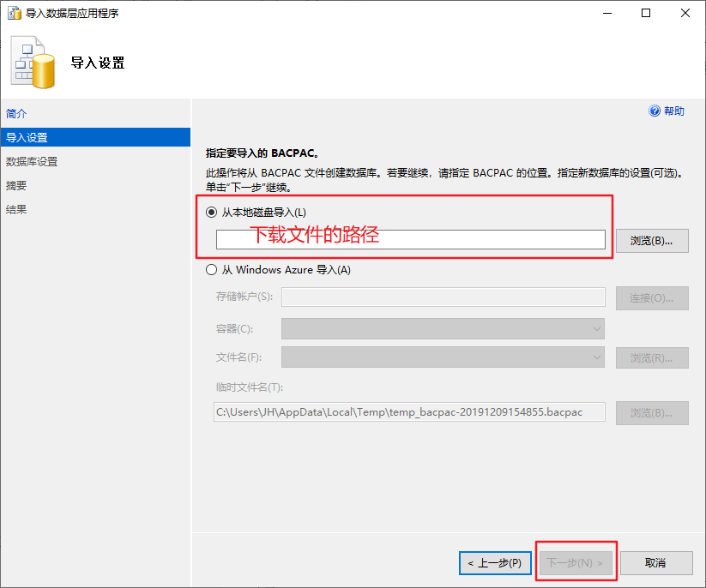Open the 数据库设置 step
This screenshot has width=706, height=588.
[x=32, y=162]
